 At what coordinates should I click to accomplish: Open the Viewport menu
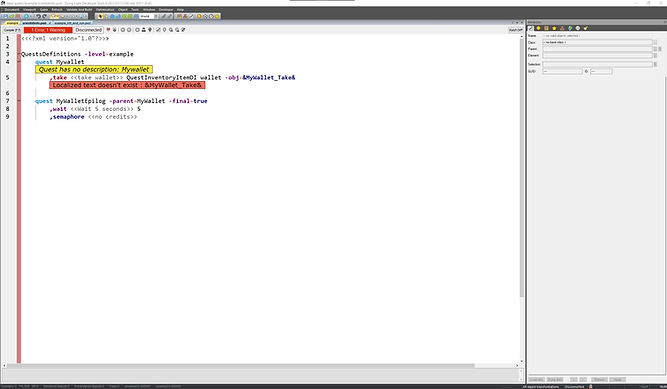coord(29,9)
